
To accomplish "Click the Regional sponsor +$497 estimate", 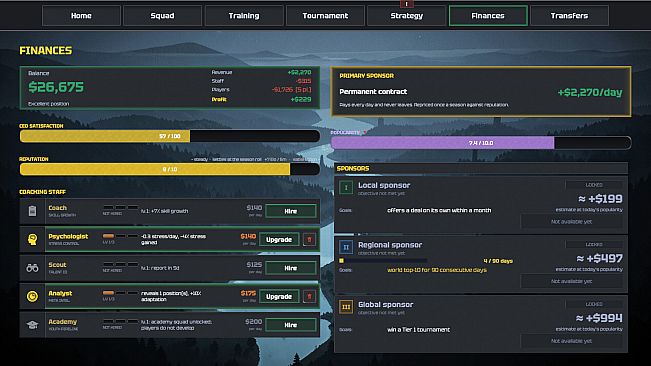I will pos(600,259).
